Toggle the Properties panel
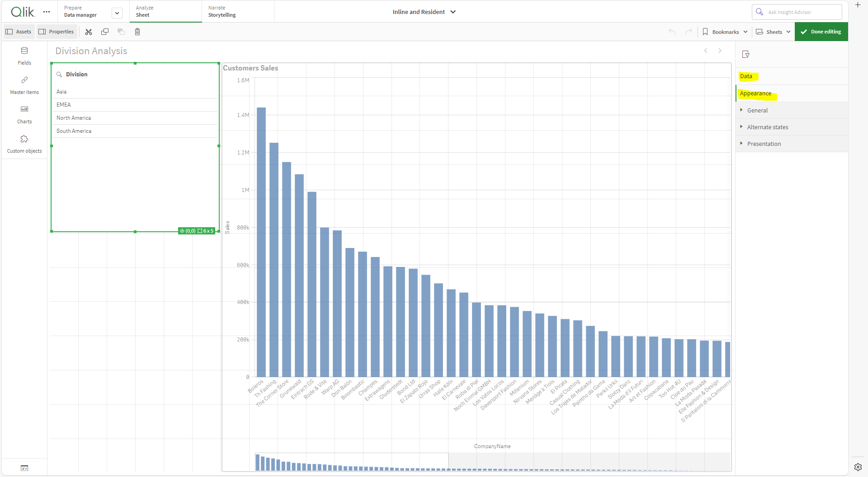The height and width of the screenshot is (477, 868). (x=57, y=32)
